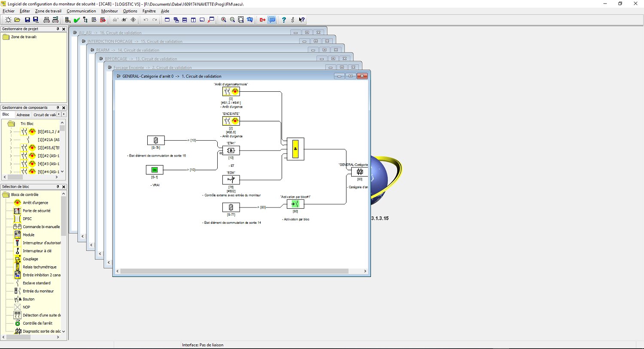Click the New configuration icon in toolbar
Image resolution: width=644 pixels, height=349 pixels.
click(8, 20)
